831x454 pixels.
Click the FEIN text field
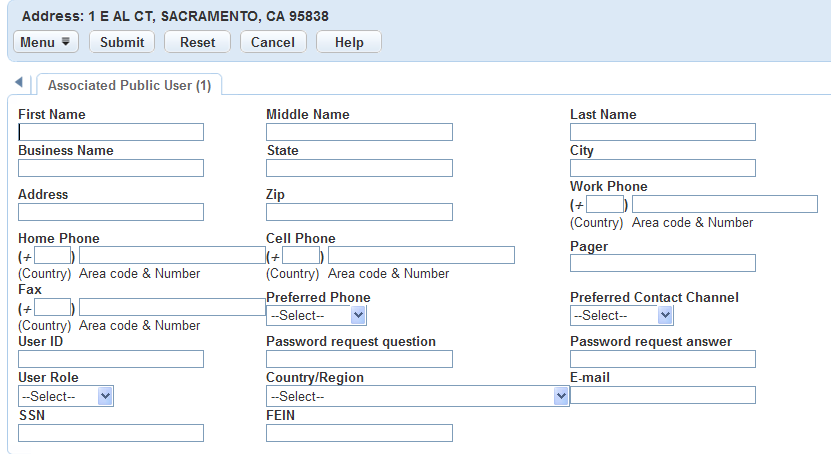tap(359, 433)
